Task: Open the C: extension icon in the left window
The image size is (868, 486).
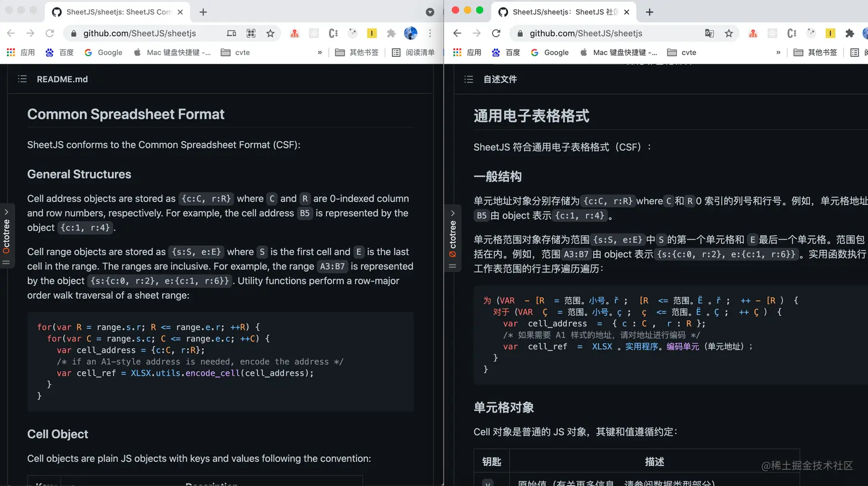Action: [333, 33]
